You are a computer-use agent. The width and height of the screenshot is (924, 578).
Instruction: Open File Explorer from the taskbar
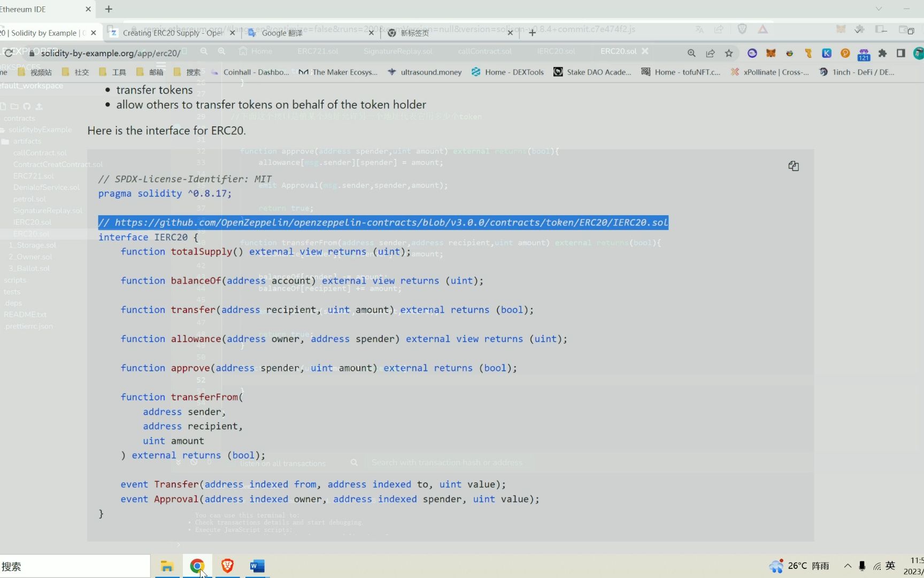tap(167, 566)
